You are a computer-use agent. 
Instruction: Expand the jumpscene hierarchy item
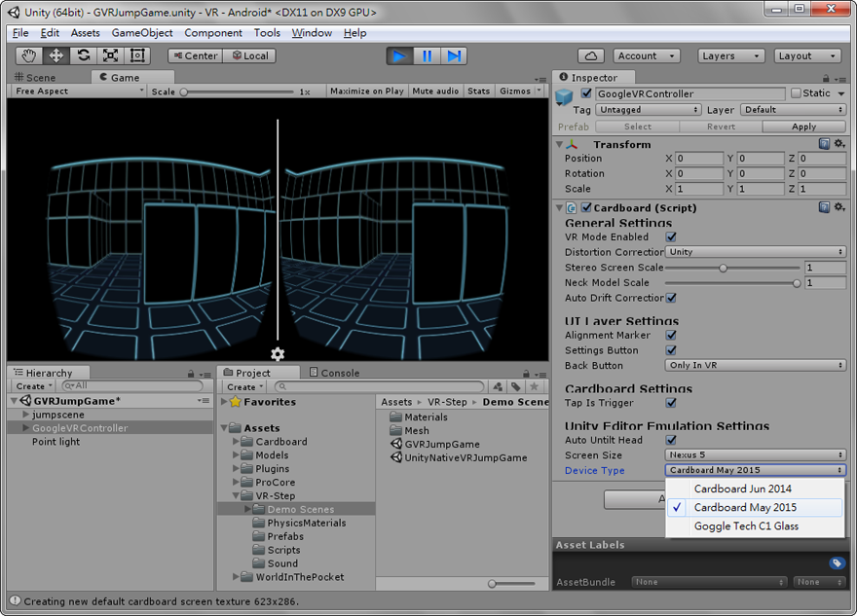click(x=25, y=415)
